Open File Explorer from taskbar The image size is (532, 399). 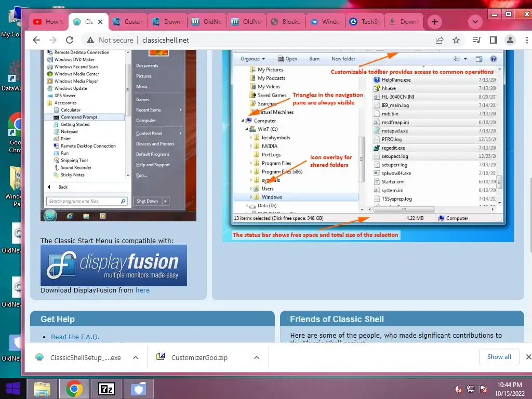(42, 389)
